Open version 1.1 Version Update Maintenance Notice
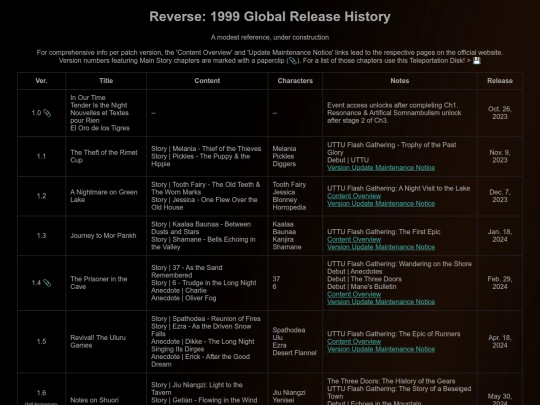The height and width of the screenshot is (405, 540). coord(381,168)
